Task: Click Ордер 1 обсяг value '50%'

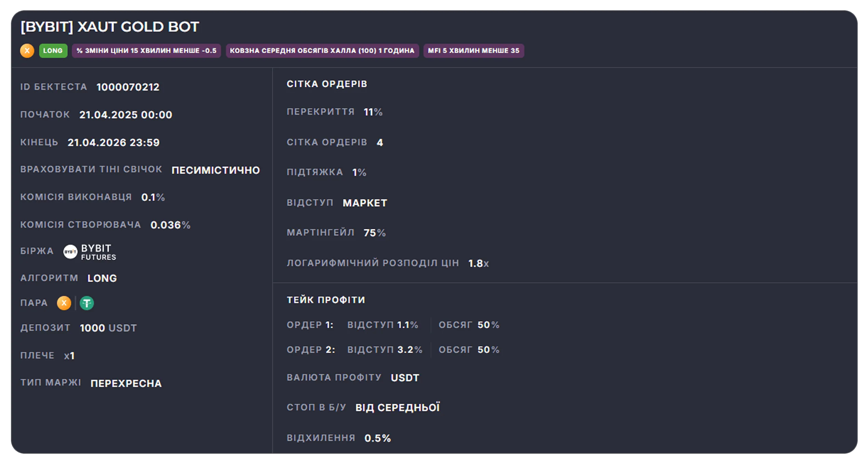Action: tap(488, 325)
